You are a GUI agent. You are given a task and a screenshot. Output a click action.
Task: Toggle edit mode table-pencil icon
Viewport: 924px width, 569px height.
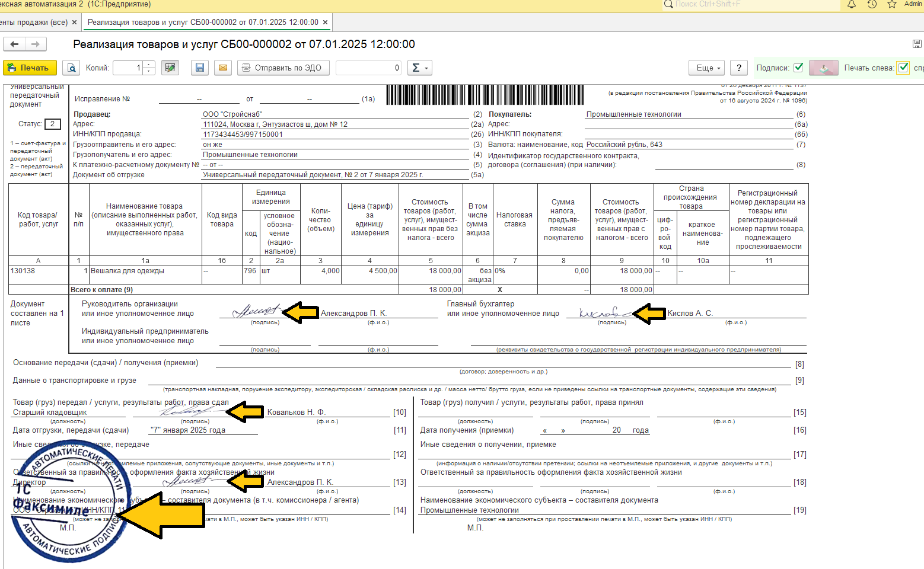point(170,68)
